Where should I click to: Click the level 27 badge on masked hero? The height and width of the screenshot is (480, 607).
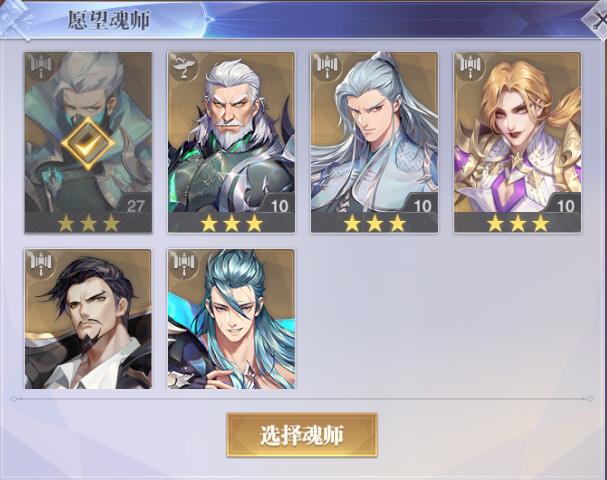(x=135, y=206)
